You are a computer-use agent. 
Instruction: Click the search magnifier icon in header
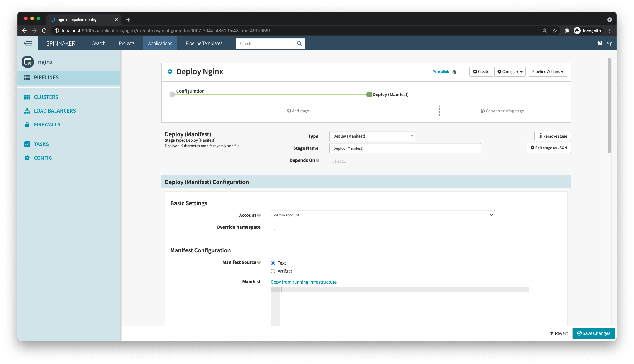299,44
